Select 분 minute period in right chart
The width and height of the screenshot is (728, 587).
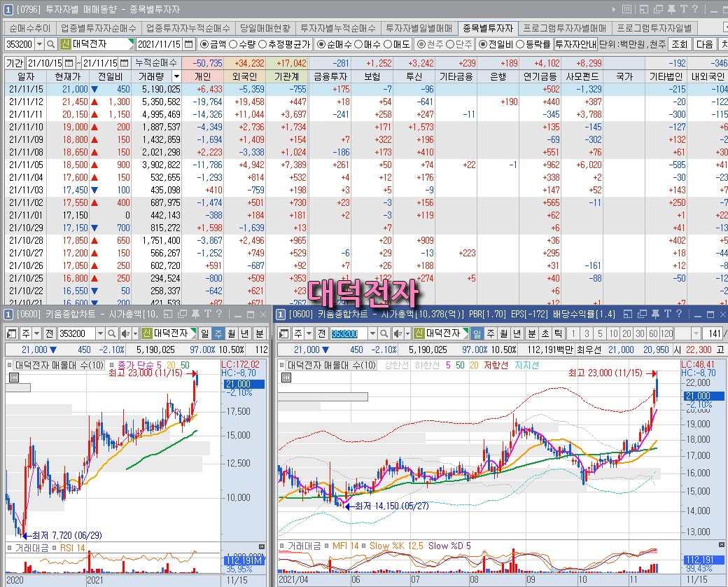click(532, 333)
